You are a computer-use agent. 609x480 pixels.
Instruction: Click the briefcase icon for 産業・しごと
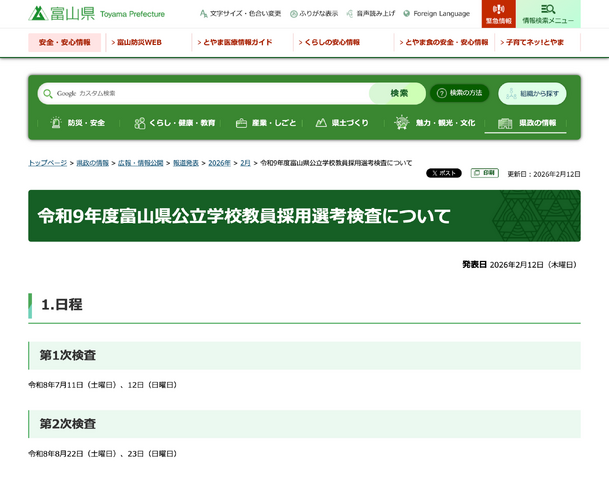tap(241, 123)
